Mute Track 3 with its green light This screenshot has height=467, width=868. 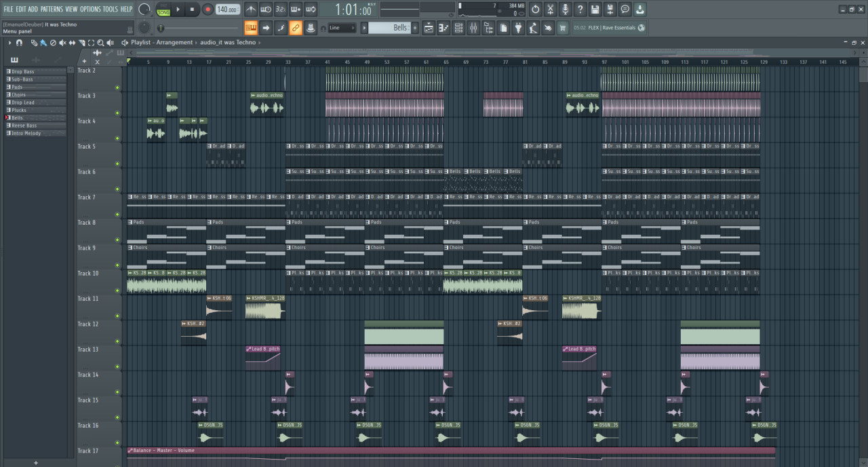[117, 113]
